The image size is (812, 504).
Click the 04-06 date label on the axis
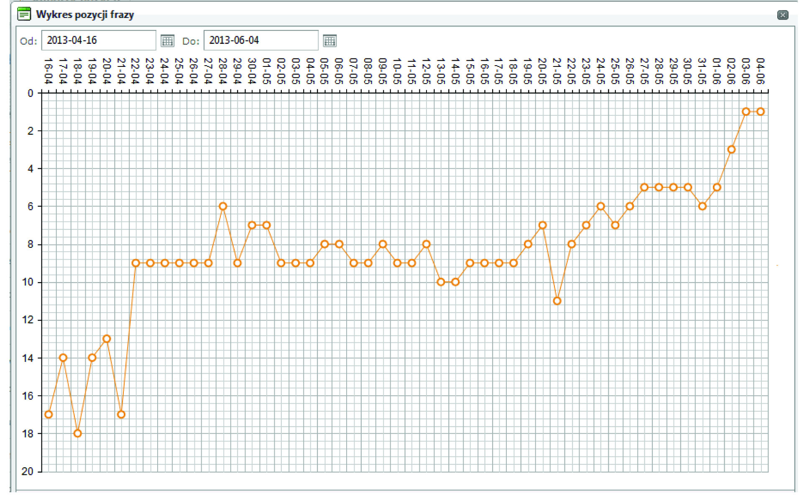pos(761,71)
